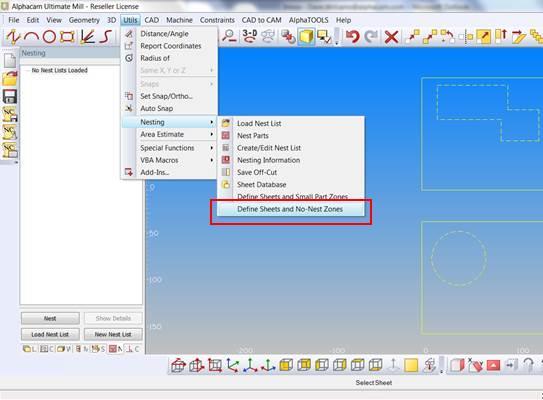Switch to the S tab at panel bottom
The image size is (543, 400).
(98, 349)
